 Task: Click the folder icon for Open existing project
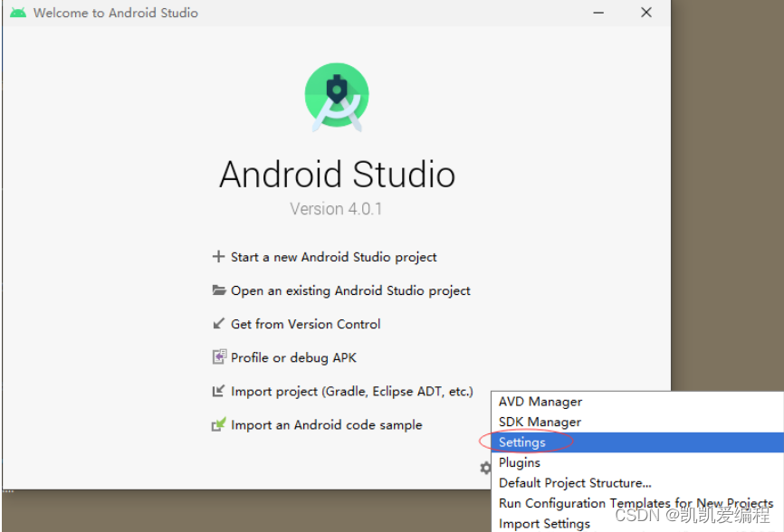[x=218, y=290]
